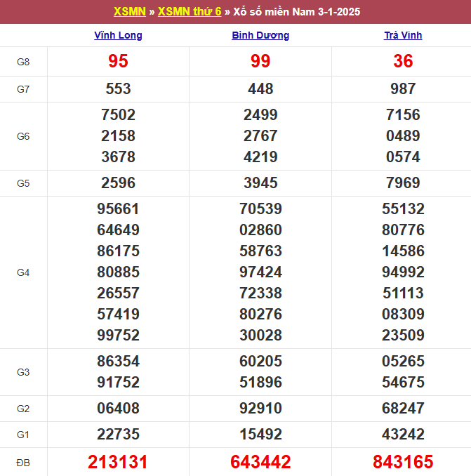Click Bình Dương special prize 643442

pos(260,462)
